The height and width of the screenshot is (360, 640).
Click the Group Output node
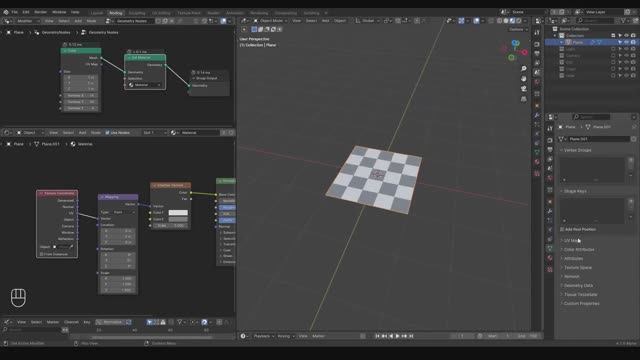[x=209, y=82]
